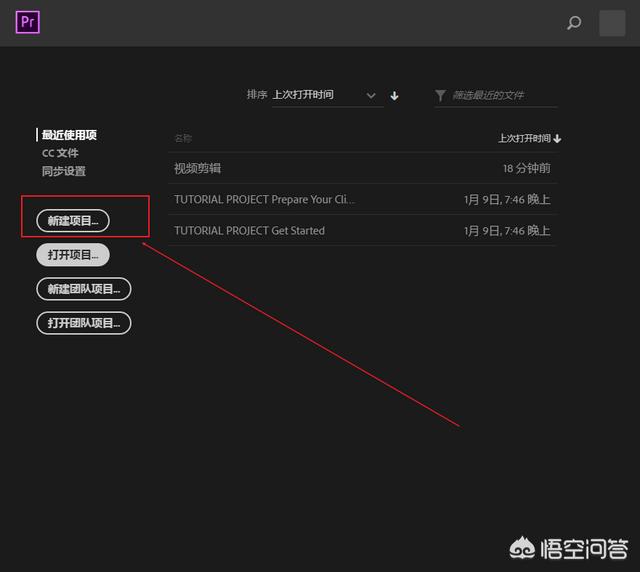Open the 同步设置 tab

point(64,171)
